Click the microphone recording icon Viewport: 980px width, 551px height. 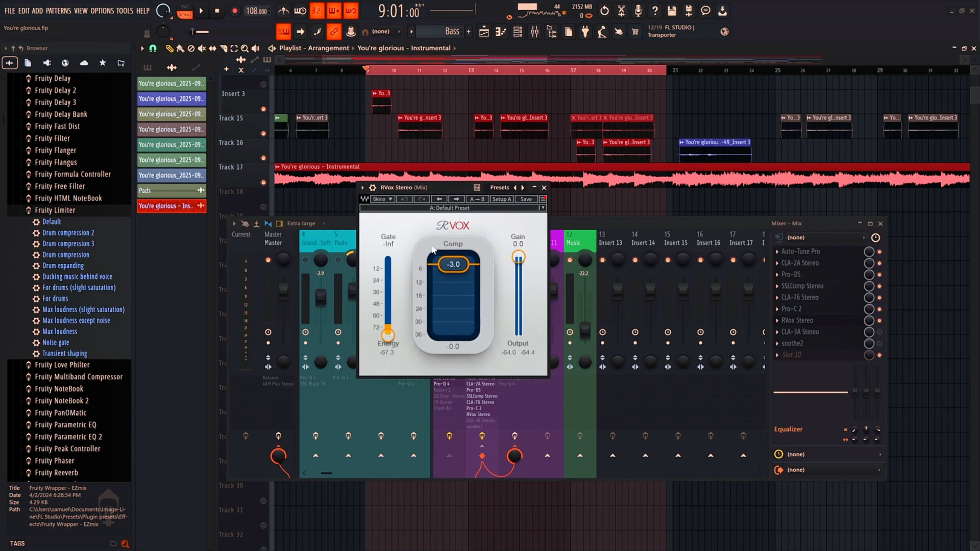click(x=638, y=11)
